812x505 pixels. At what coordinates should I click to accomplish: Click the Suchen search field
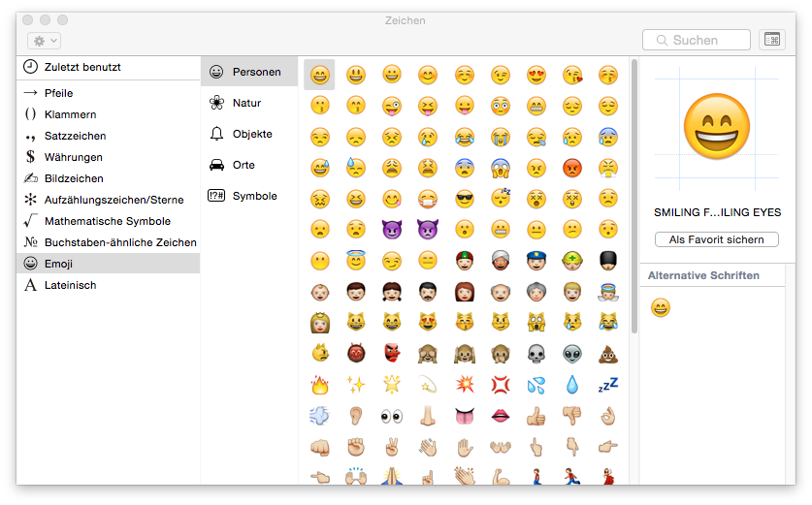click(696, 40)
